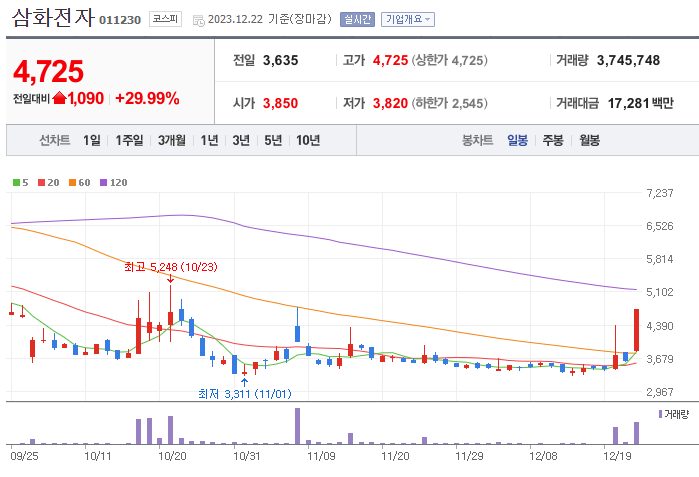The image size is (699, 477).
Task: Switch to 주봉 weekly candlestick chart
Action: (x=553, y=140)
